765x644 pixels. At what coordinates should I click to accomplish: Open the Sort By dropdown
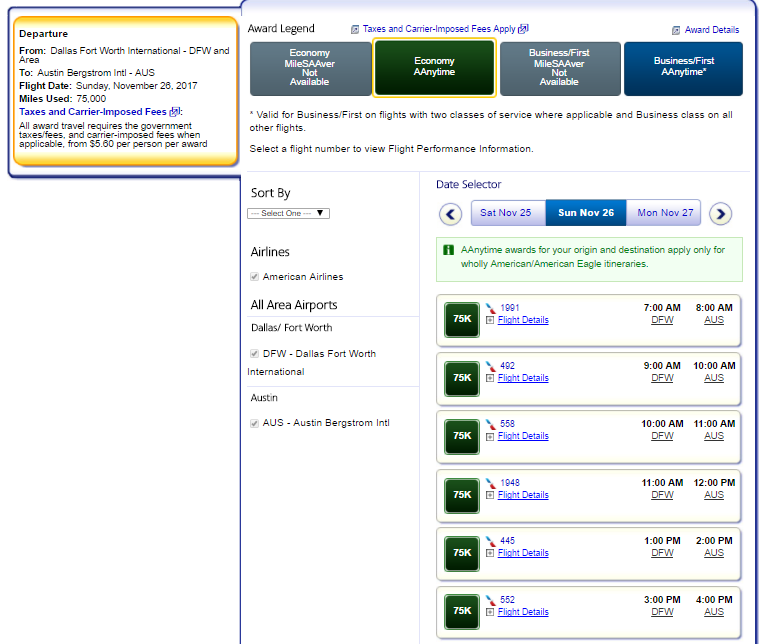click(x=288, y=213)
